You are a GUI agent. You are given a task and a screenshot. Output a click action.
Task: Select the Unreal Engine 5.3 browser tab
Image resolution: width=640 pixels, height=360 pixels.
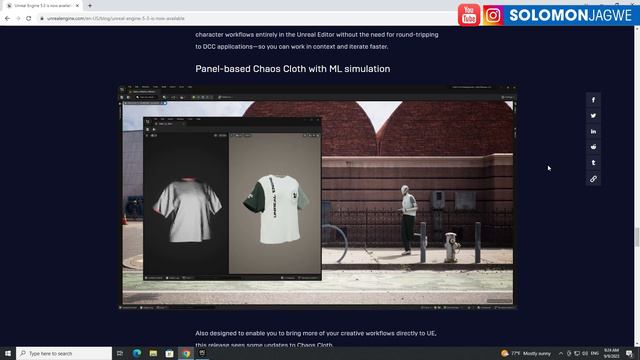42,6
